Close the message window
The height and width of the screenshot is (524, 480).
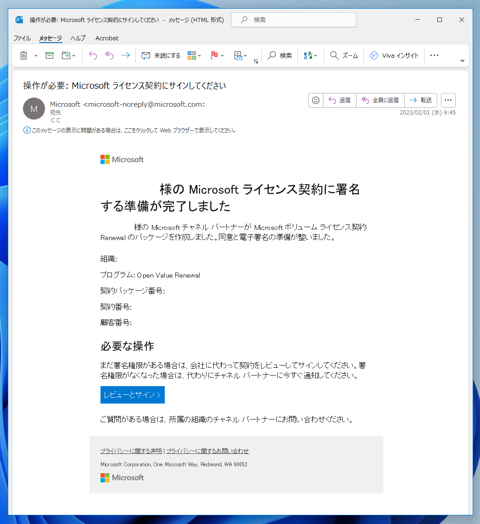461,20
